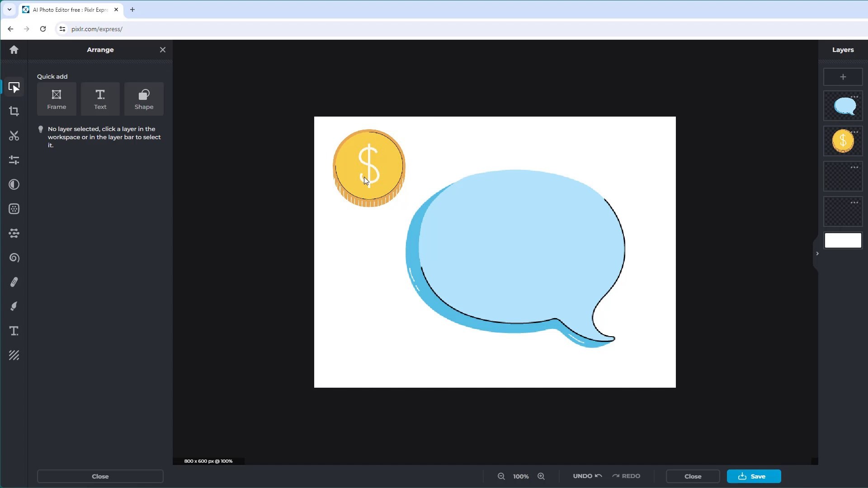Click the Home icon

click(x=14, y=50)
